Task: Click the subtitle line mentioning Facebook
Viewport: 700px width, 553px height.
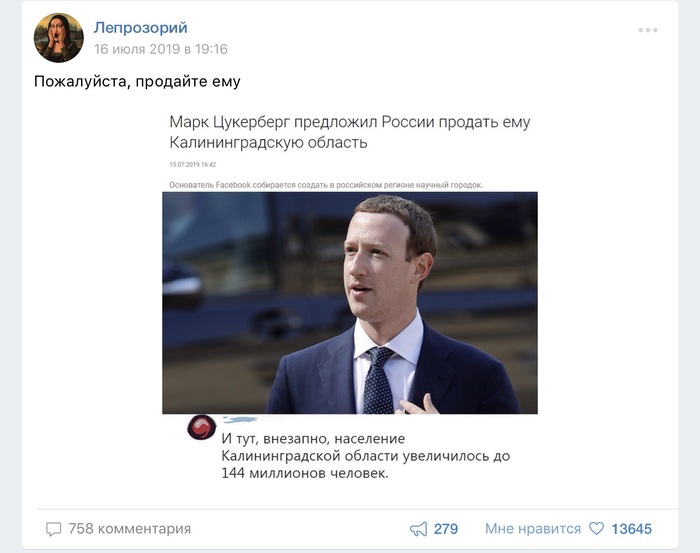Action: (x=326, y=185)
